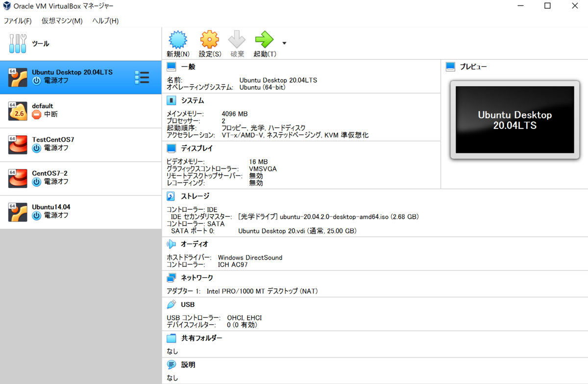Viewport: 588px width, 384px height.
Task: Click the OHCI, EHCI controller value
Action: 245,318
